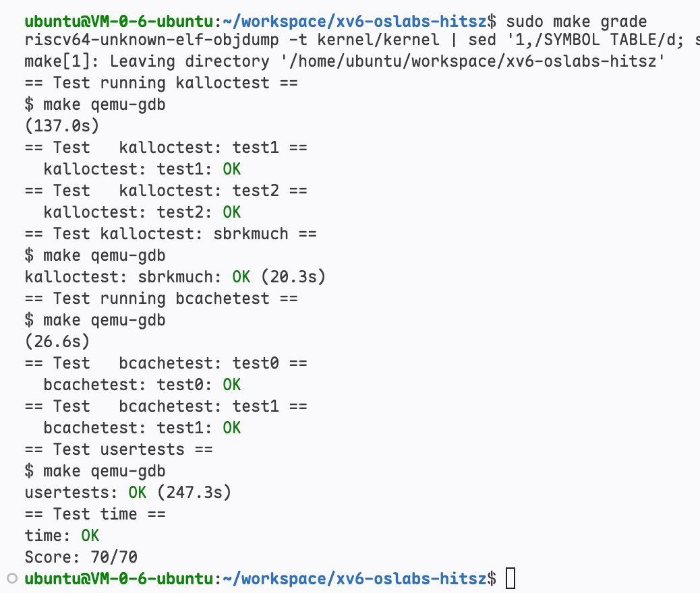Click the 'sudo make grade' command text
700x593 pixels.
pyautogui.click(x=577, y=22)
